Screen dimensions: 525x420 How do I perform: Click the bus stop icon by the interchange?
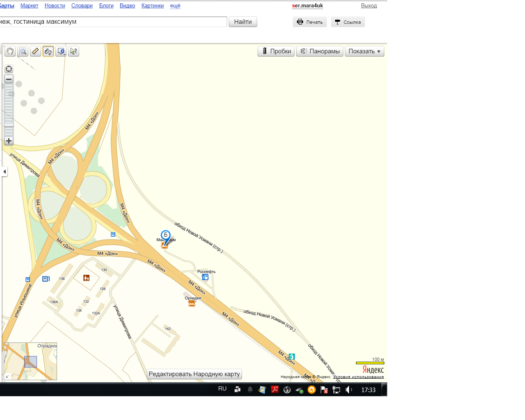[x=113, y=235]
